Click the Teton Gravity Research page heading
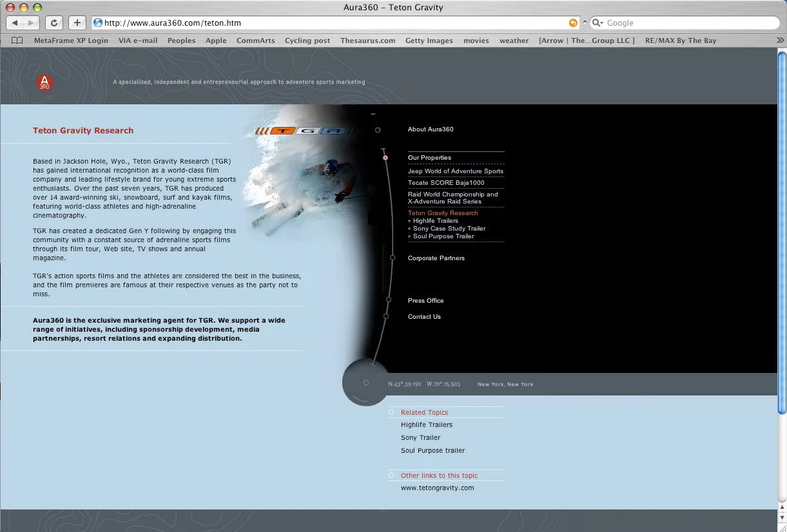 [83, 131]
